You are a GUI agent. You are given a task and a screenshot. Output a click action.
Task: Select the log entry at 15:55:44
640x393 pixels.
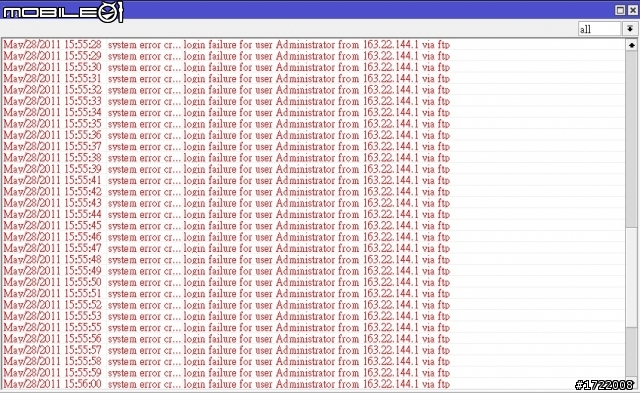313,214
